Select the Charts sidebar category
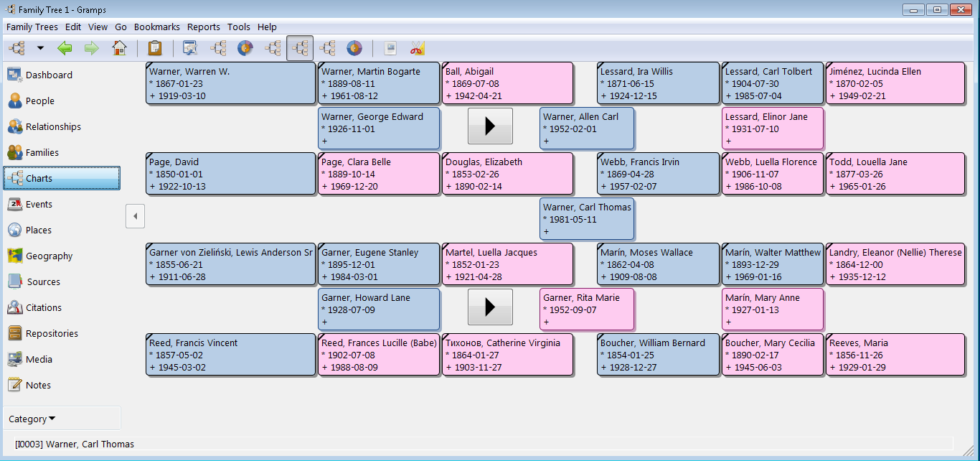Screen dimensions: 980x461 click(x=62, y=178)
